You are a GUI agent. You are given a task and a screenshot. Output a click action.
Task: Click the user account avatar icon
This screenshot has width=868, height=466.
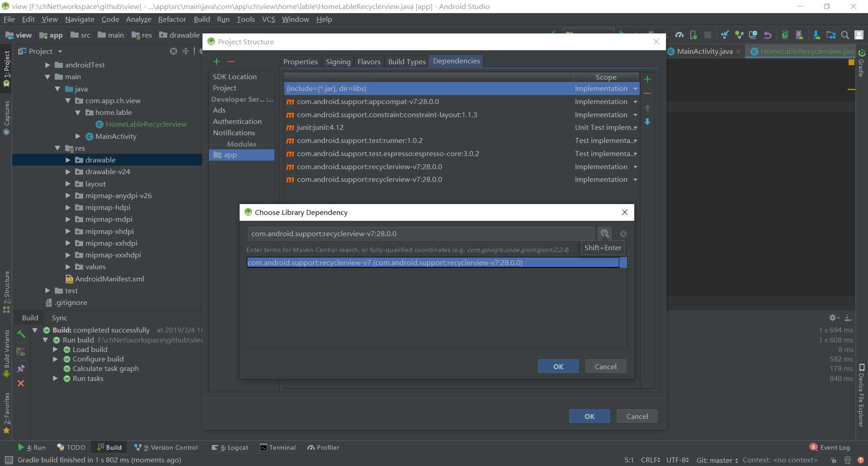[859, 35]
